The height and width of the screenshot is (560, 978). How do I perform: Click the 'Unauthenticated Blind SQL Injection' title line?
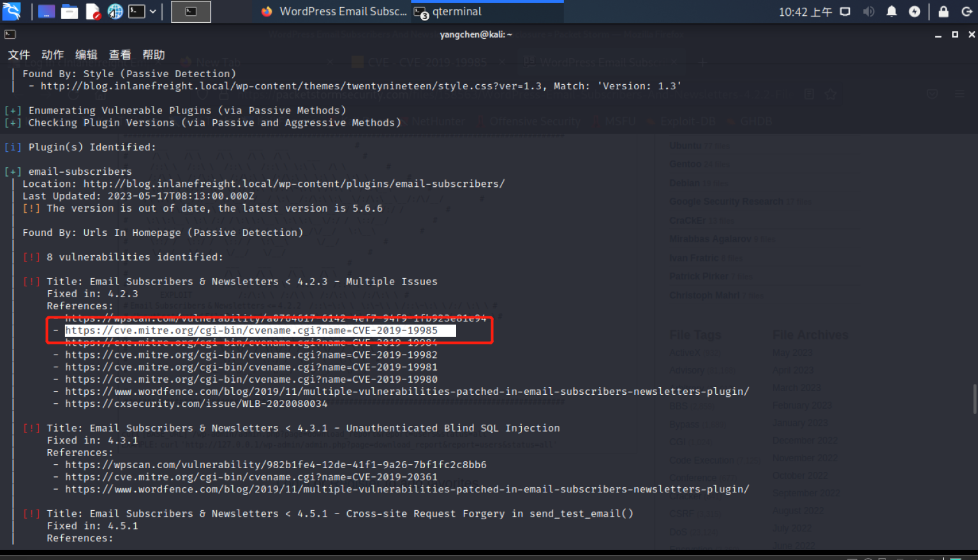pos(304,429)
